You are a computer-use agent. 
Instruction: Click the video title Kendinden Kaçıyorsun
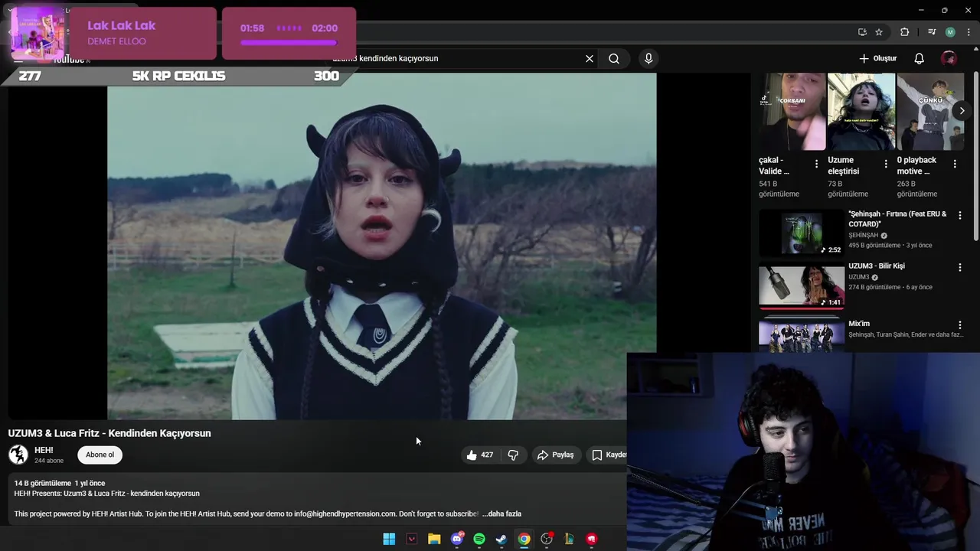click(109, 433)
